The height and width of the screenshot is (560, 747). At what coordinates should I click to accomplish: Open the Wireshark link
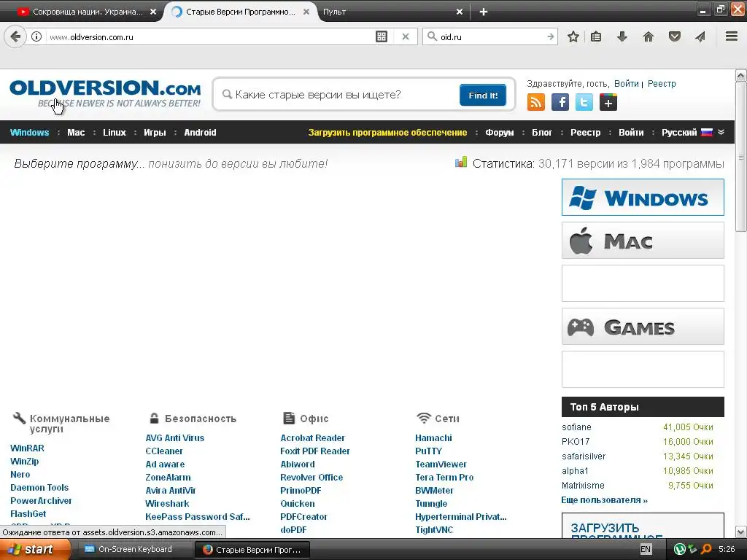click(167, 503)
